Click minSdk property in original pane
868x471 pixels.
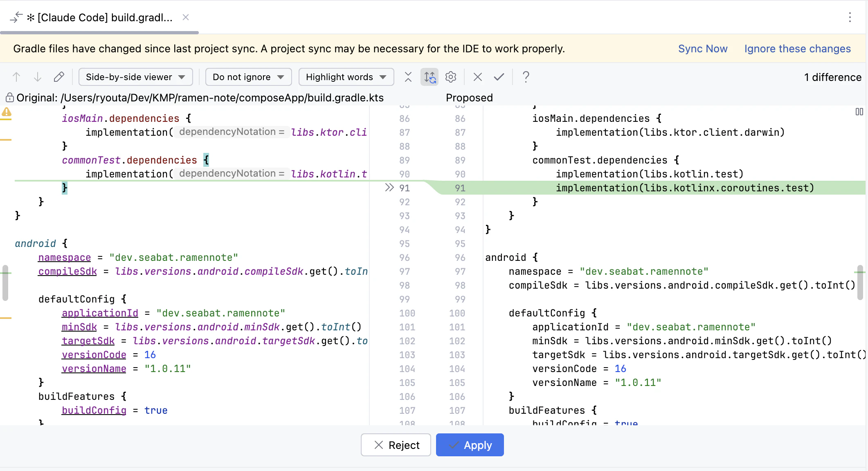pyautogui.click(x=79, y=327)
